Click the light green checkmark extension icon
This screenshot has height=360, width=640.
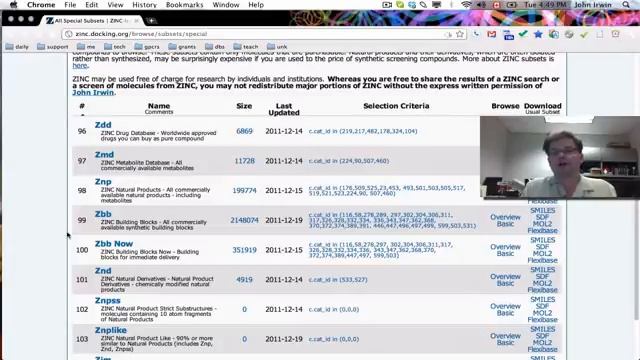click(584, 35)
